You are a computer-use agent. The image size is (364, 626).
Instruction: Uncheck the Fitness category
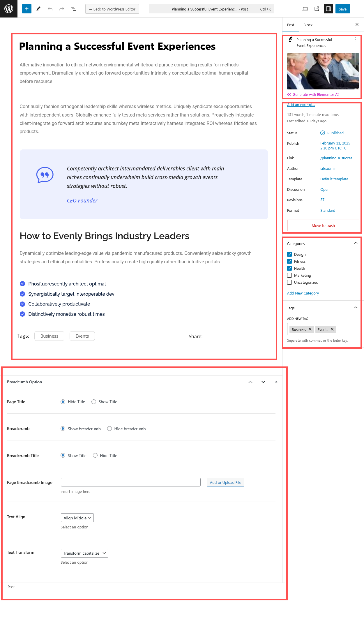coord(289,261)
